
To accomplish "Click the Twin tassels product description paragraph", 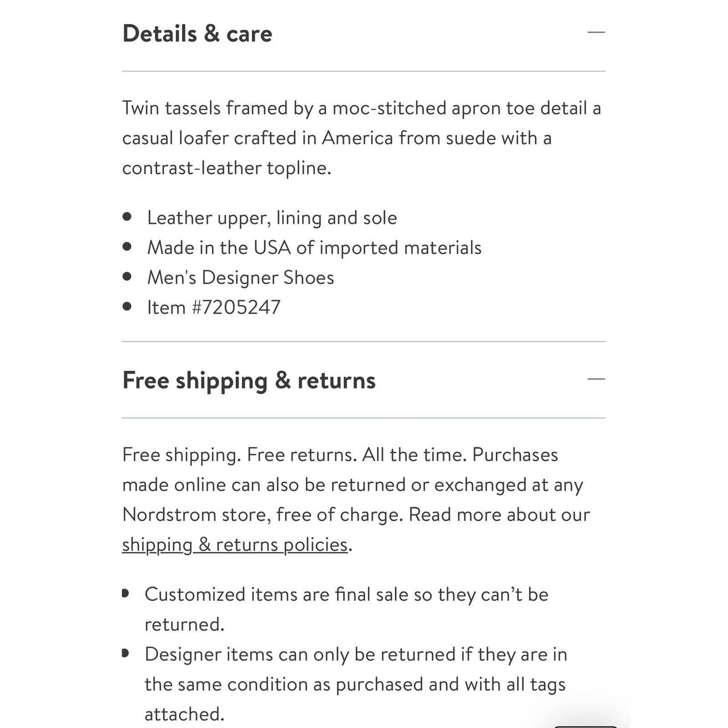I will [x=361, y=138].
